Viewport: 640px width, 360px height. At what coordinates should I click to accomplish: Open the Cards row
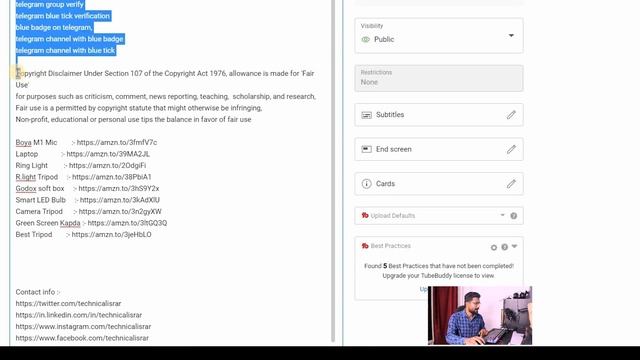[x=439, y=184]
